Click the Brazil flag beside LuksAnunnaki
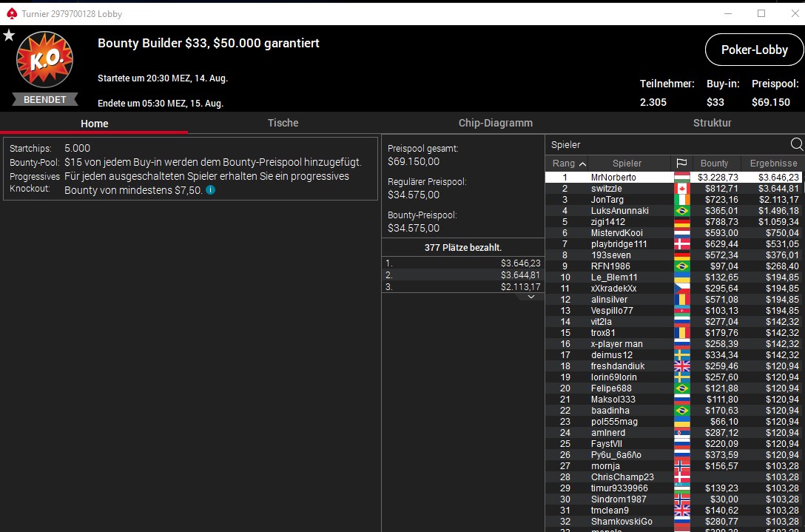 681,211
